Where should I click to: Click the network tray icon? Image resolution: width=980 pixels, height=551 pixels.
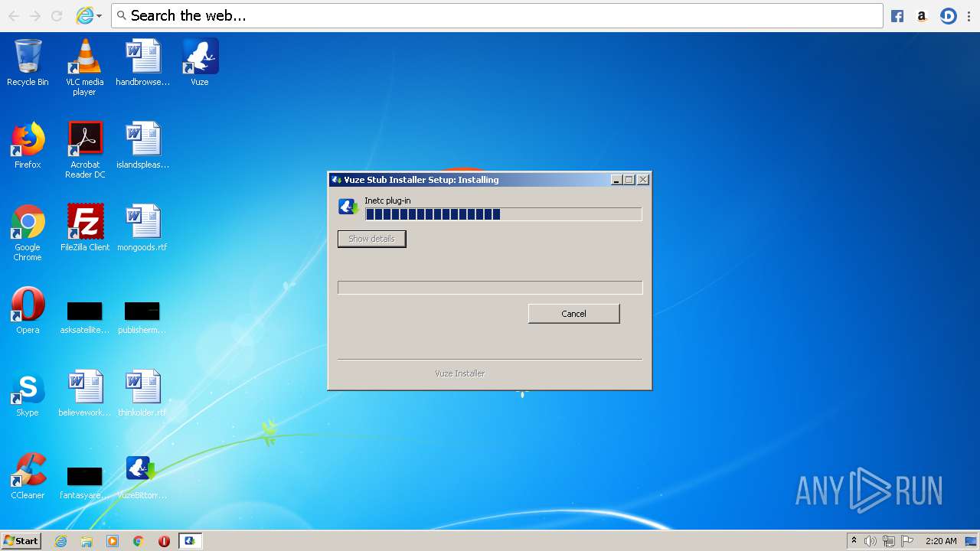click(x=889, y=541)
